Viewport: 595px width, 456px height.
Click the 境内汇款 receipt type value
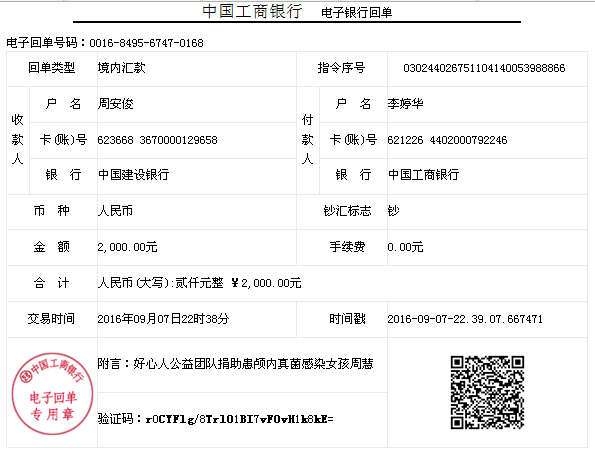121,68
